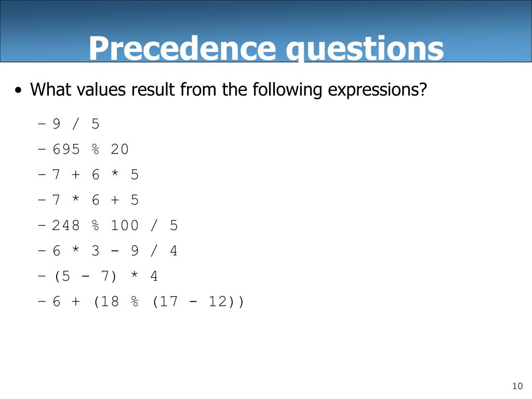This screenshot has height=399, width=532.
Task: Click the bullet question about expressions
Action: tap(229, 89)
